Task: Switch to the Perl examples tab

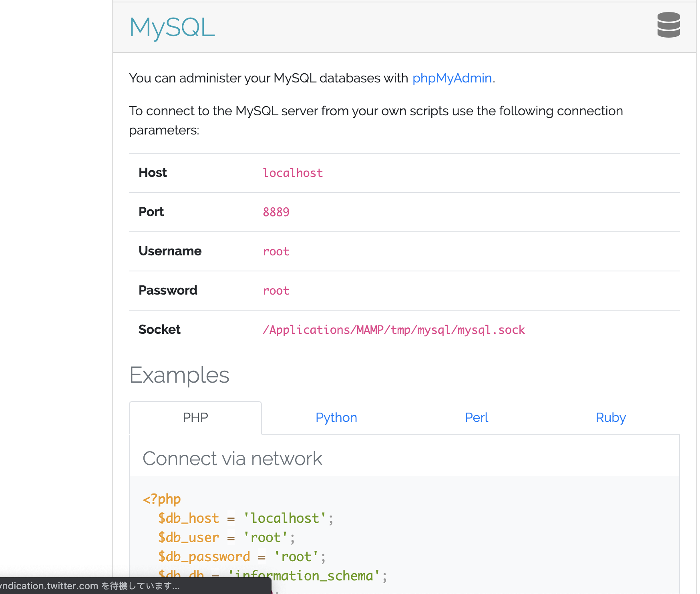Action: pos(477,417)
